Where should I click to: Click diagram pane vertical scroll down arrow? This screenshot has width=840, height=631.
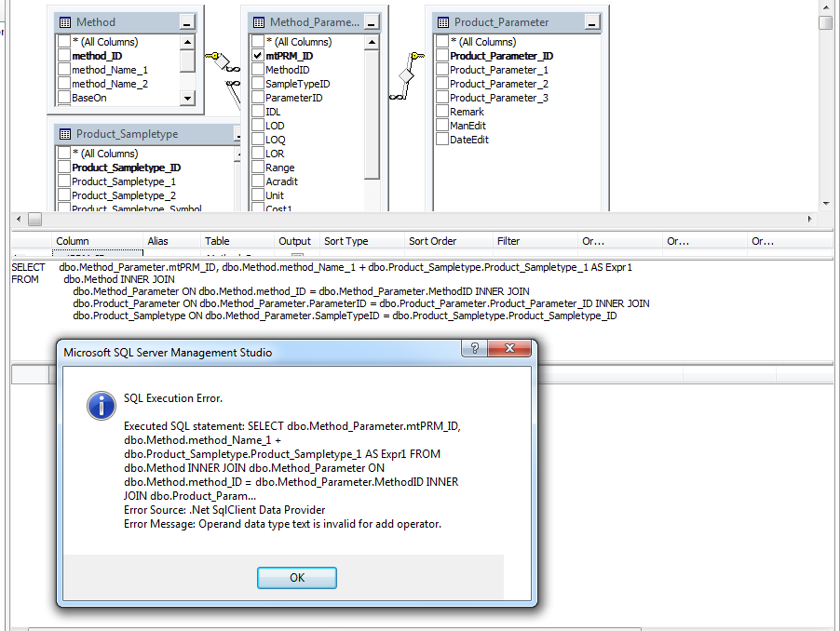[x=825, y=204]
